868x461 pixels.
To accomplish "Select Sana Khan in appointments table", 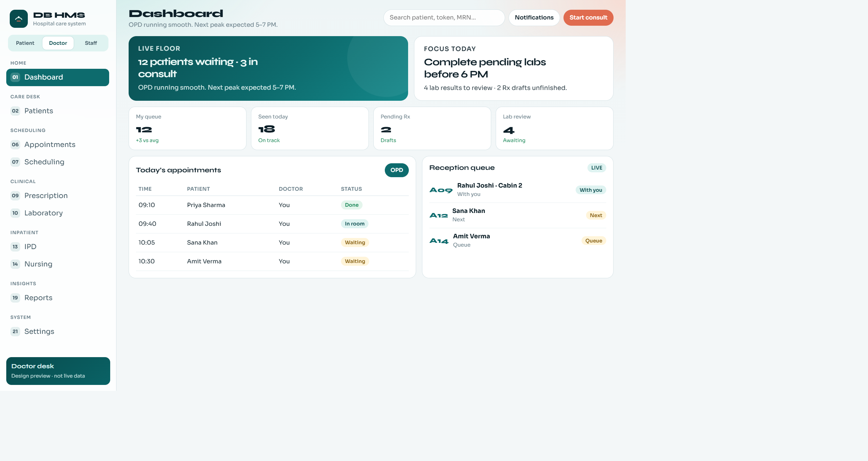I will [x=272, y=243].
